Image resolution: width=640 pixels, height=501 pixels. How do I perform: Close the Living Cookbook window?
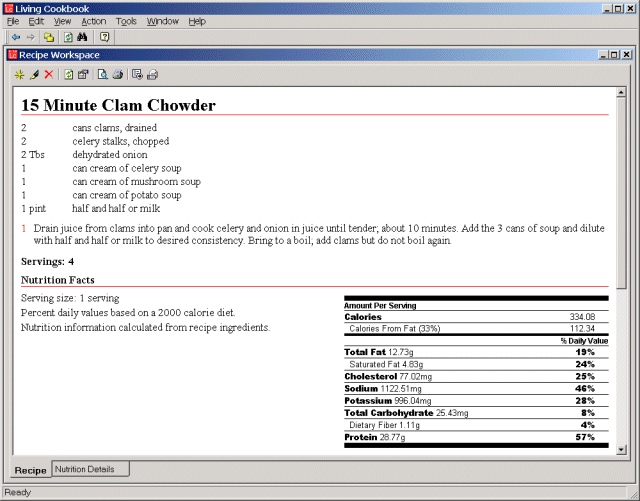tap(630, 9)
